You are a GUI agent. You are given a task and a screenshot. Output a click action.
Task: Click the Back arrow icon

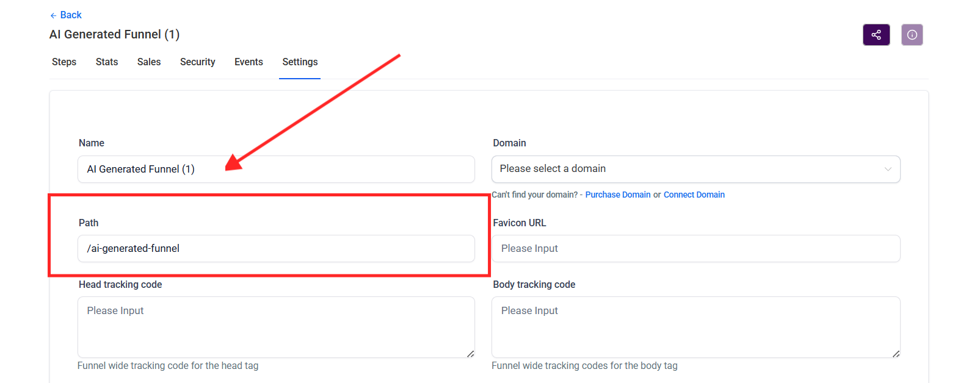coord(53,15)
